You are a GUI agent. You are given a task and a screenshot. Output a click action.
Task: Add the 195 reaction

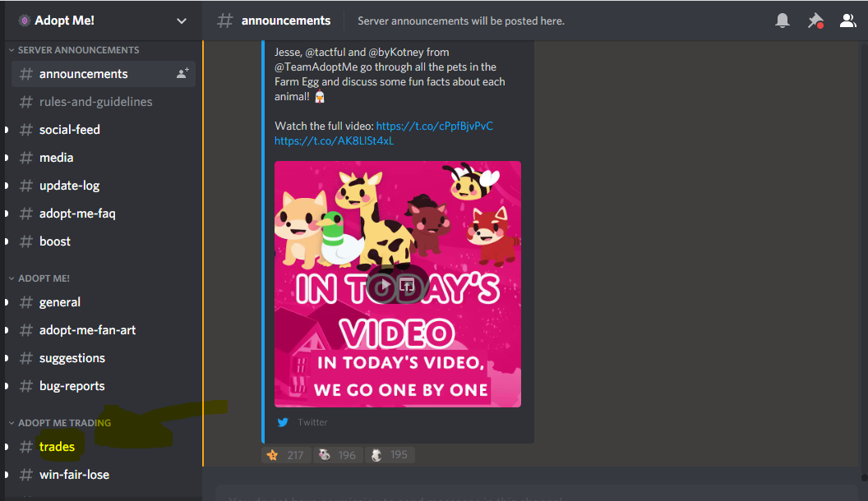pos(390,454)
